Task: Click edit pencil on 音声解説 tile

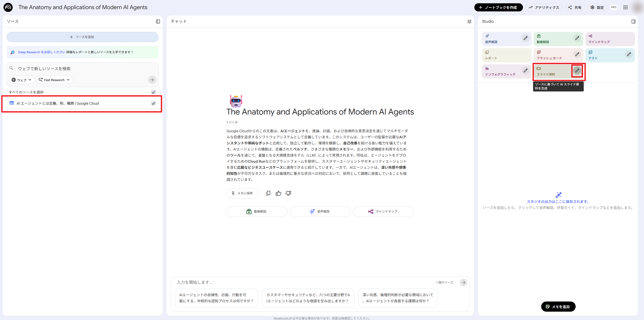Action: [525, 38]
